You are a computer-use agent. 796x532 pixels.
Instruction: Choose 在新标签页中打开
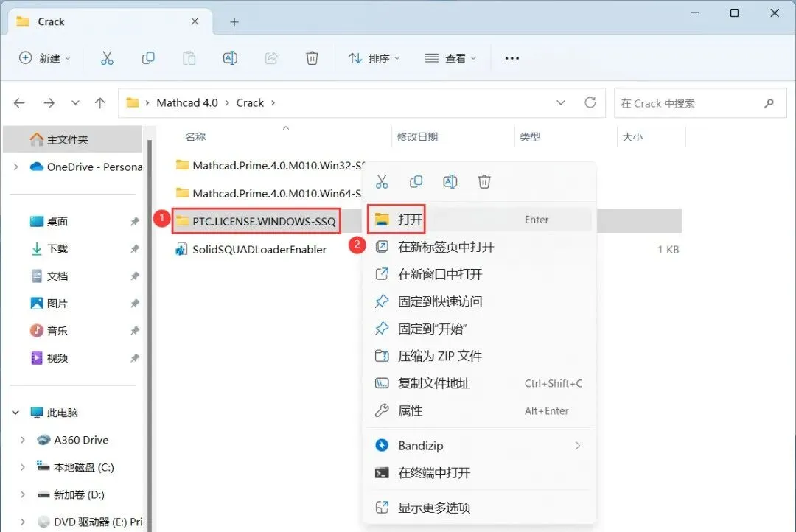click(480, 247)
